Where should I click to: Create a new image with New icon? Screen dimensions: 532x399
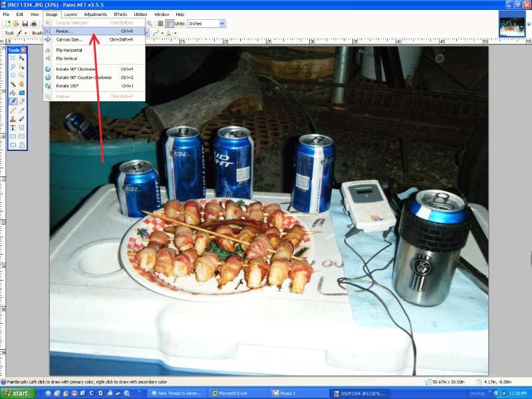(7, 23)
